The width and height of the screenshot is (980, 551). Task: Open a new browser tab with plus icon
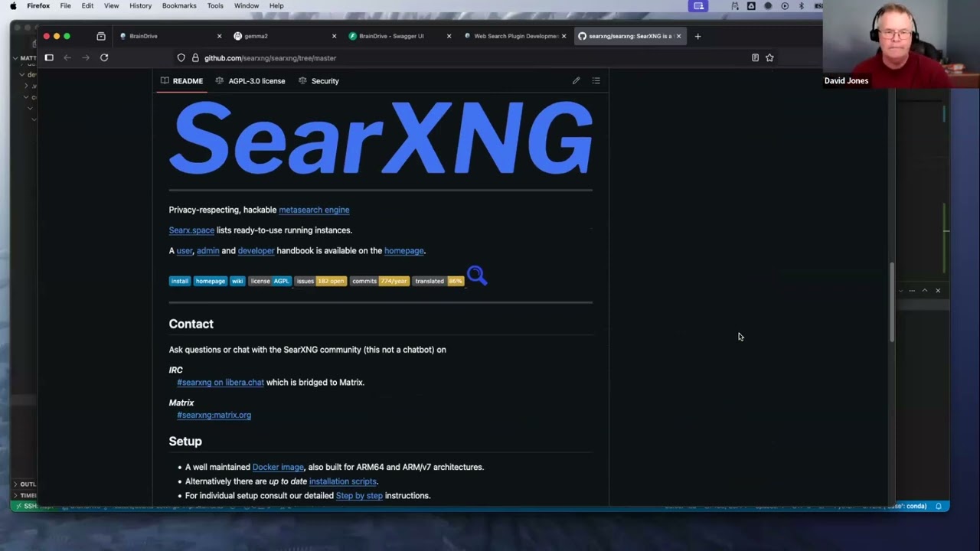697,36
